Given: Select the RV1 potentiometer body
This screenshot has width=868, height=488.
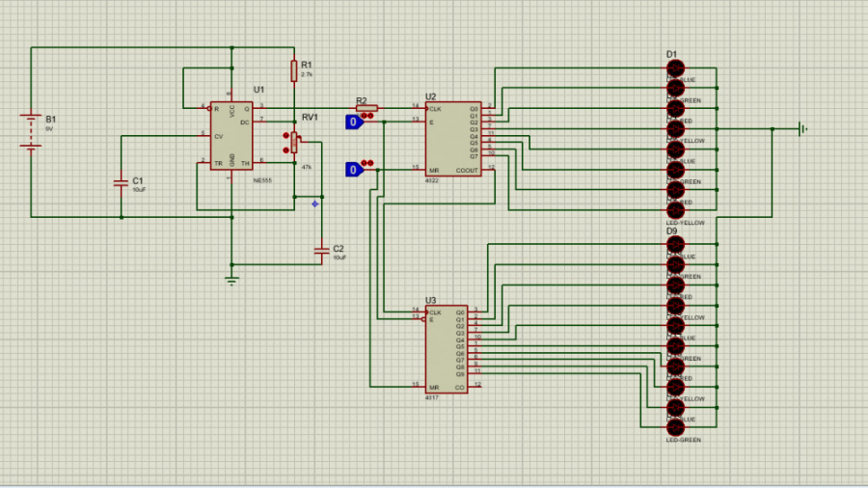Looking at the screenshot, I should 294,143.
